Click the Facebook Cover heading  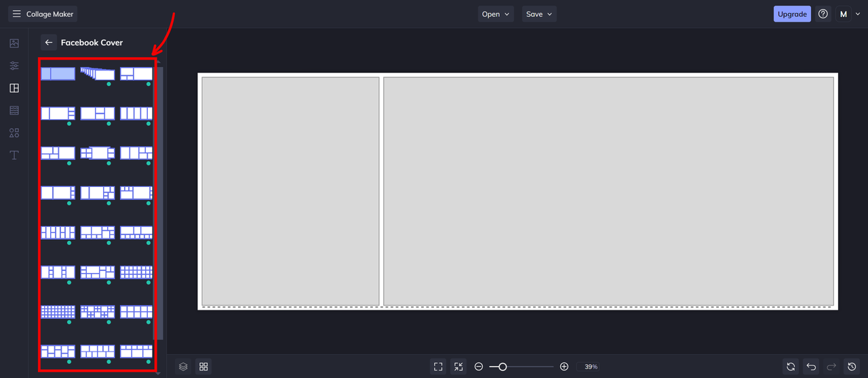click(x=92, y=42)
